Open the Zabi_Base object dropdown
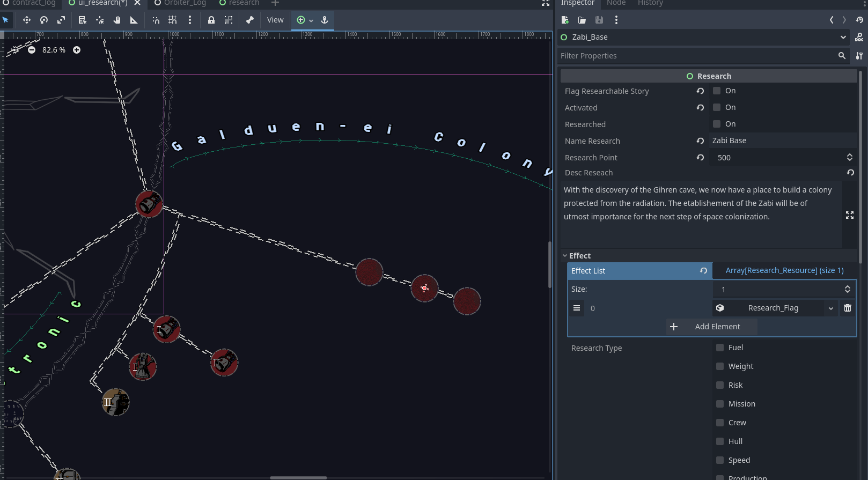Viewport: 868px width, 480px height. point(843,37)
